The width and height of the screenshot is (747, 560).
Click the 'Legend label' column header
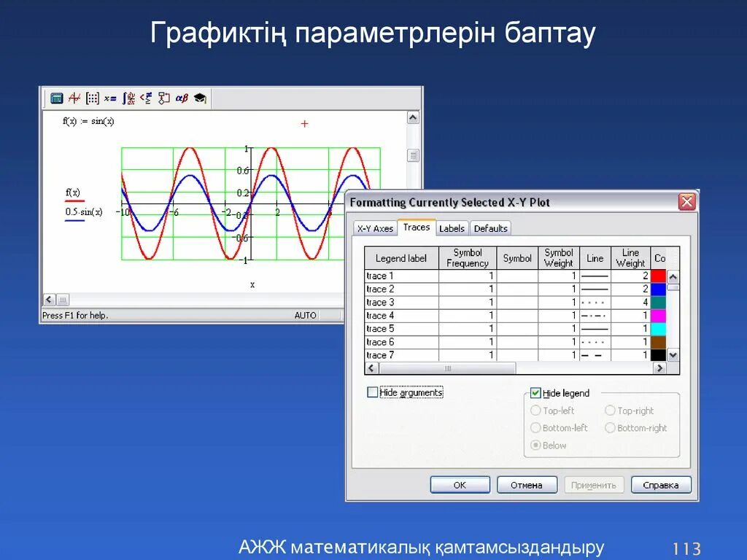point(402,258)
